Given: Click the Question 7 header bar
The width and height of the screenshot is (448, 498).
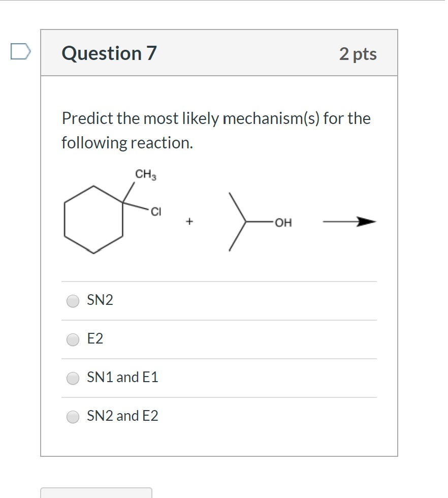Looking at the screenshot, I should point(218,53).
